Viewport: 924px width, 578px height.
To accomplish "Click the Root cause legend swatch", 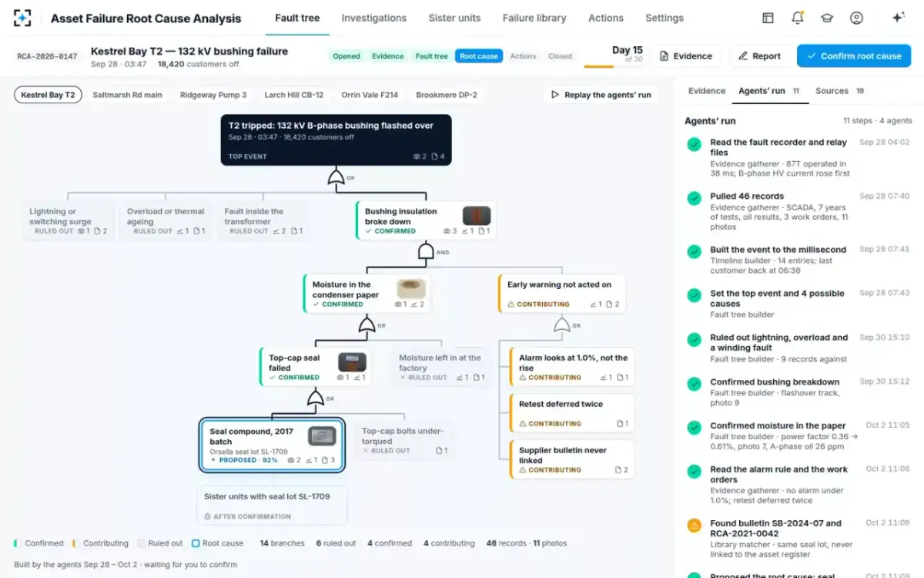I will [196, 543].
